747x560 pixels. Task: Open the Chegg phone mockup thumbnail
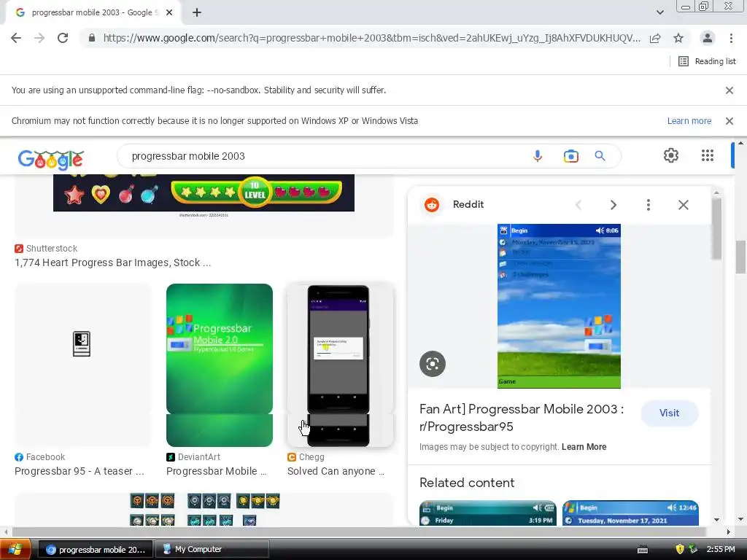340,365
